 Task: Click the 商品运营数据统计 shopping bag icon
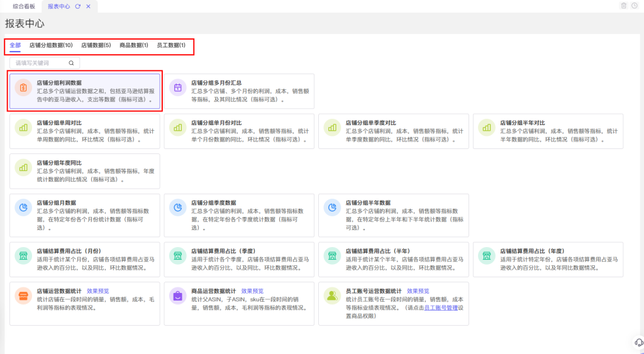click(x=178, y=296)
